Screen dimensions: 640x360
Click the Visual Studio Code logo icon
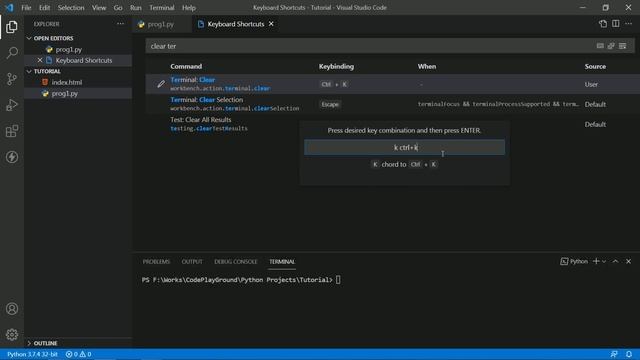click(x=9, y=7)
